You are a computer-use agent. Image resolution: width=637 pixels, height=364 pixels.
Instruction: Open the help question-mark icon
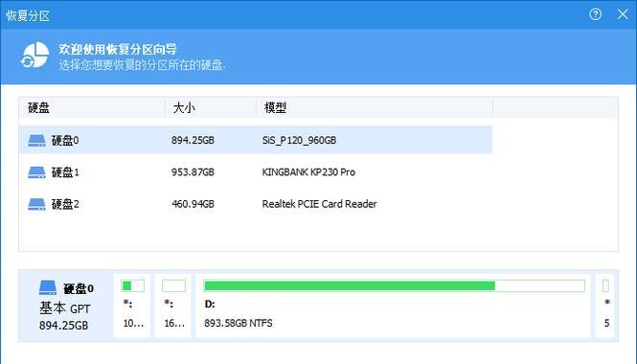click(596, 14)
